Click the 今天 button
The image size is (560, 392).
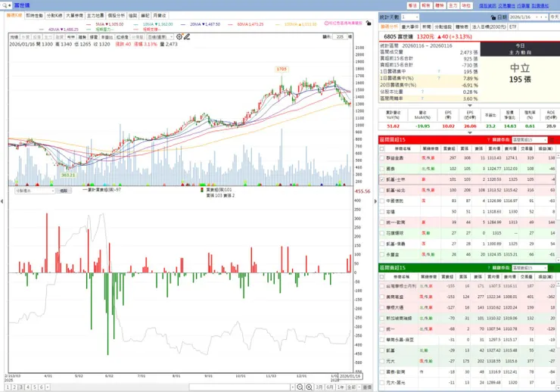(x=554, y=17)
